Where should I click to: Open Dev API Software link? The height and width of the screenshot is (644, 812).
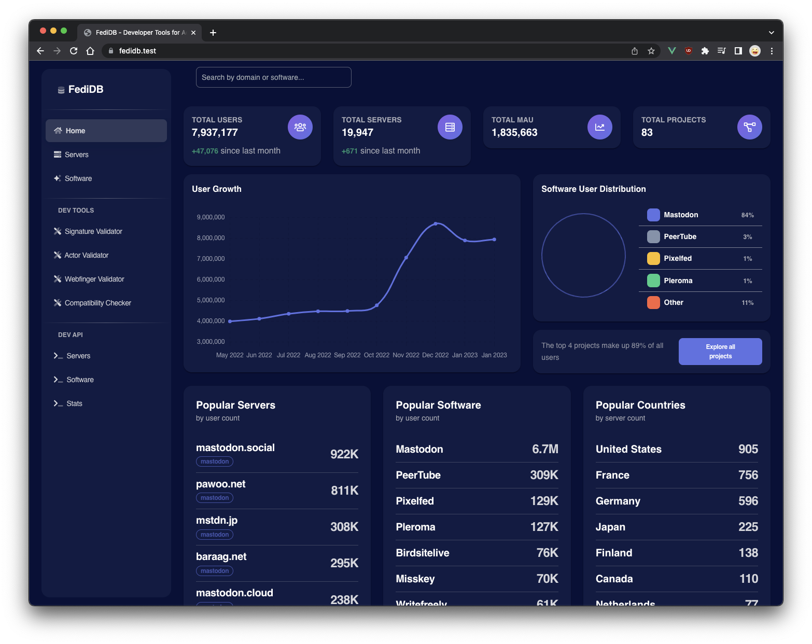click(106, 380)
